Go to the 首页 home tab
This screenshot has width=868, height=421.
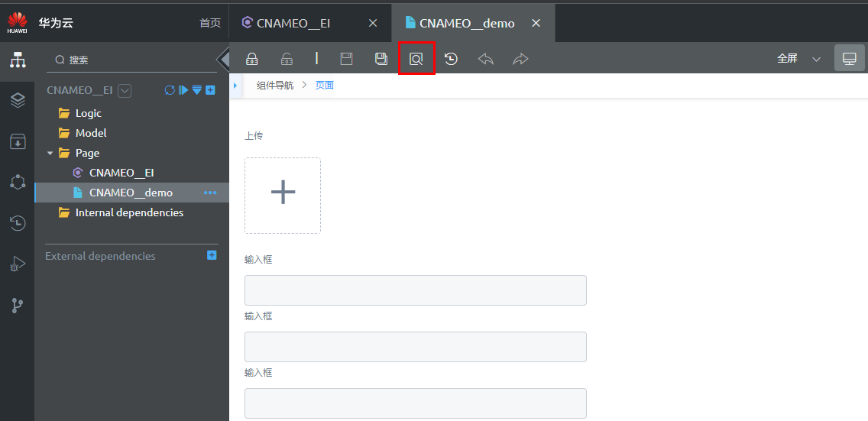tap(210, 23)
